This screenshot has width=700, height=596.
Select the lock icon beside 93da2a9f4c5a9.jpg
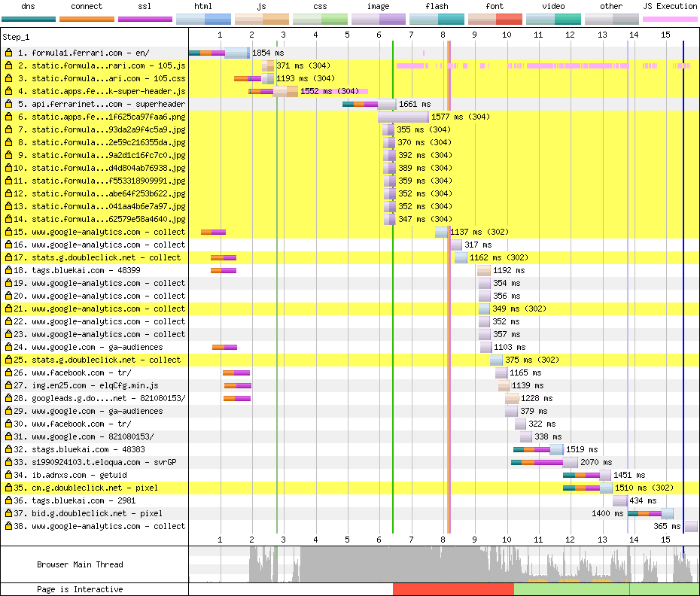coord(8,129)
